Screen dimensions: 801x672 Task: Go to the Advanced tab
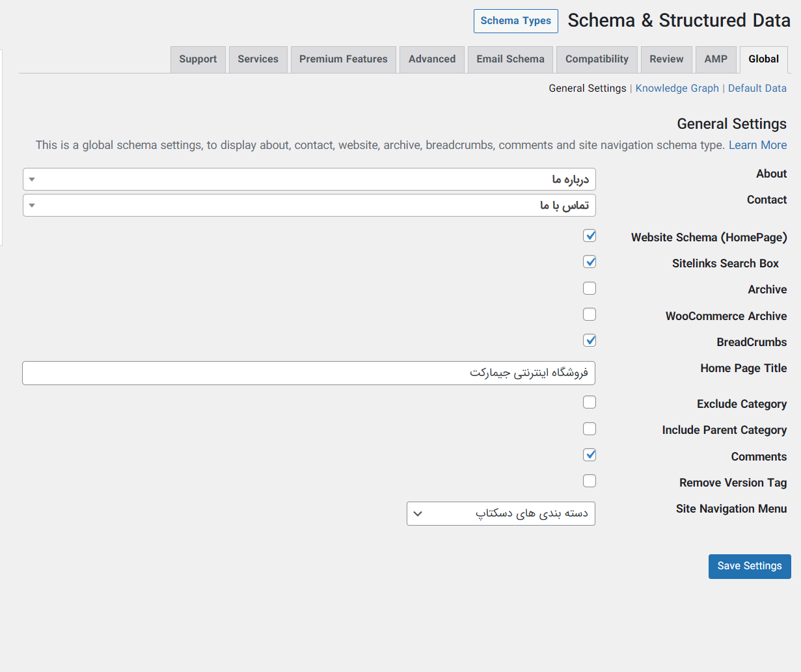pos(432,59)
